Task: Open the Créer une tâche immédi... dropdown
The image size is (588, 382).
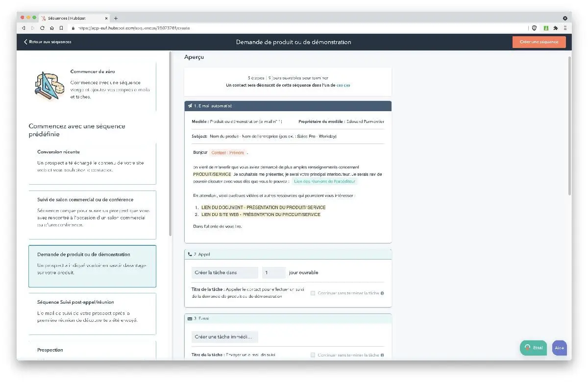Action: coord(225,337)
